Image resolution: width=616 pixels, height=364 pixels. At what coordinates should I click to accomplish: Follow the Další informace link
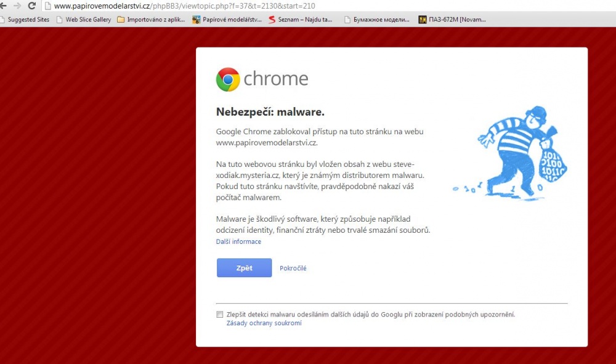pyautogui.click(x=238, y=241)
